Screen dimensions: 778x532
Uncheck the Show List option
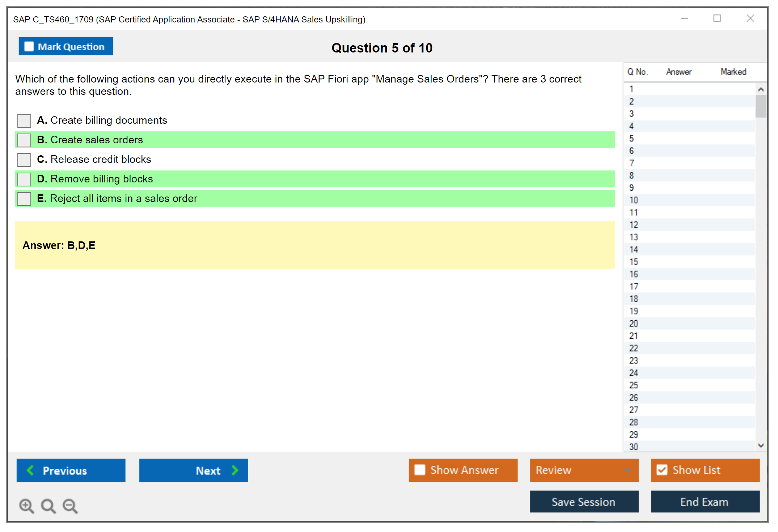(x=662, y=470)
